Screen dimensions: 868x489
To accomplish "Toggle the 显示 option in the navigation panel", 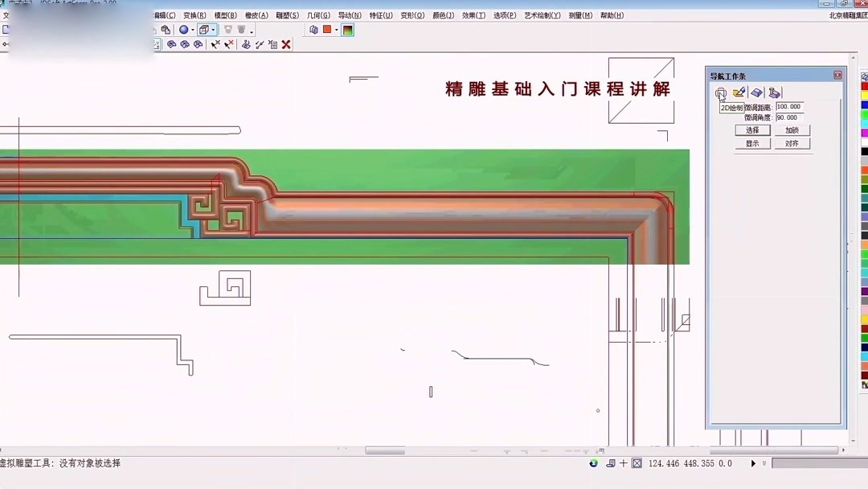I will point(751,143).
